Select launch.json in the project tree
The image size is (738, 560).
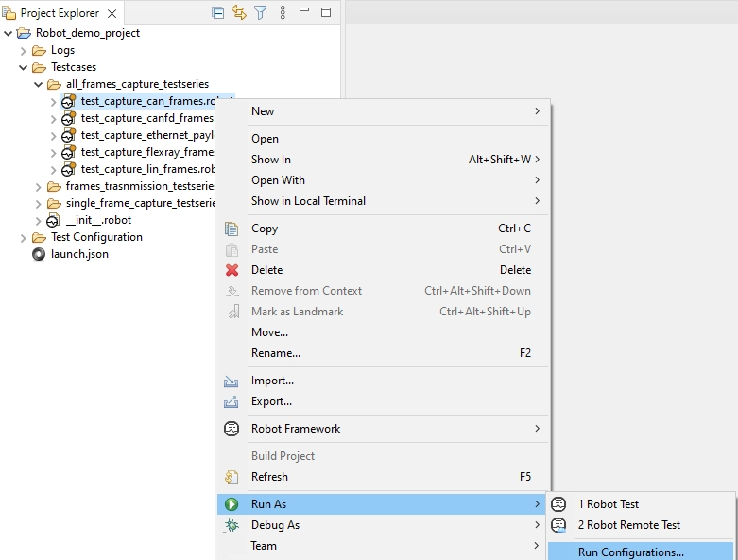(x=79, y=254)
